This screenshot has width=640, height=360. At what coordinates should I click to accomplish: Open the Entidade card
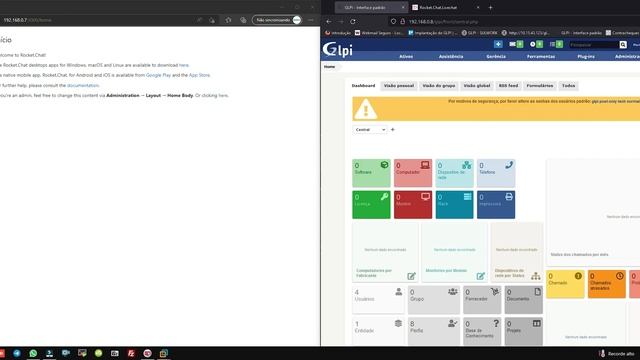tap(378, 331)
